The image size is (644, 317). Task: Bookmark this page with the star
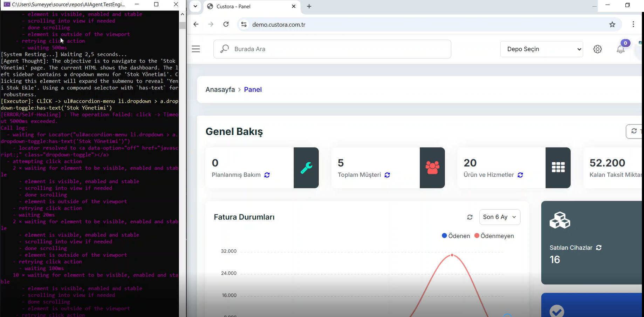coord(612,25)
